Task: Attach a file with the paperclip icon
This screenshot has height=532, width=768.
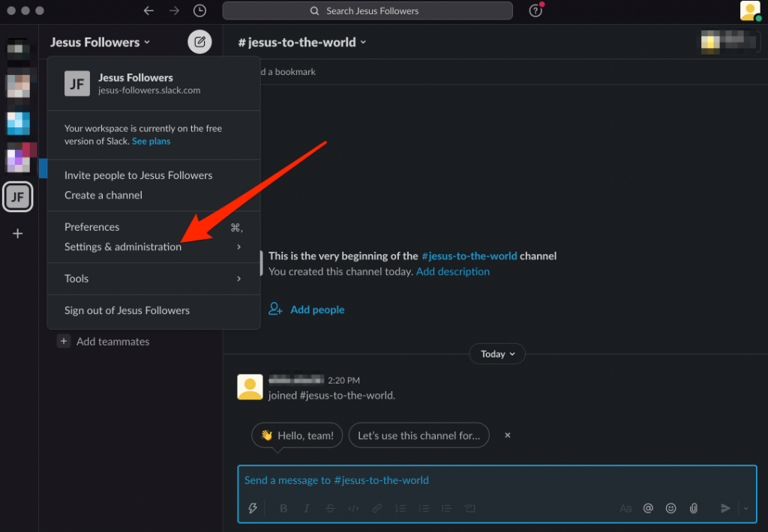Action: [694, 508]
